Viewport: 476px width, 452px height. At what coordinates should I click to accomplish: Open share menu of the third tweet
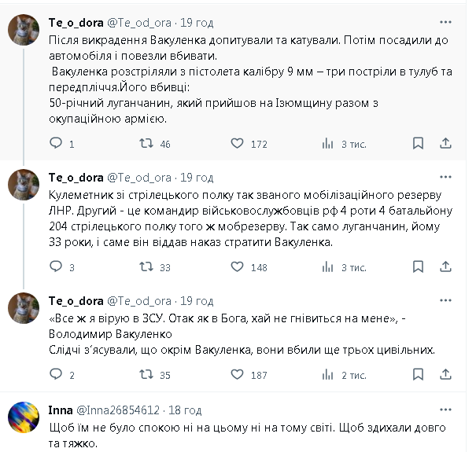pos(445,375)
